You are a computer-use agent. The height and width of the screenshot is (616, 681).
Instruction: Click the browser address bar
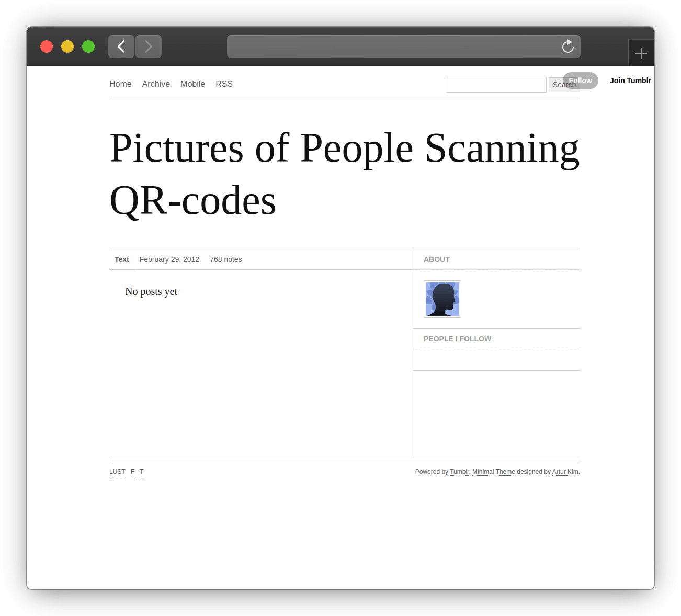(392, 47)
